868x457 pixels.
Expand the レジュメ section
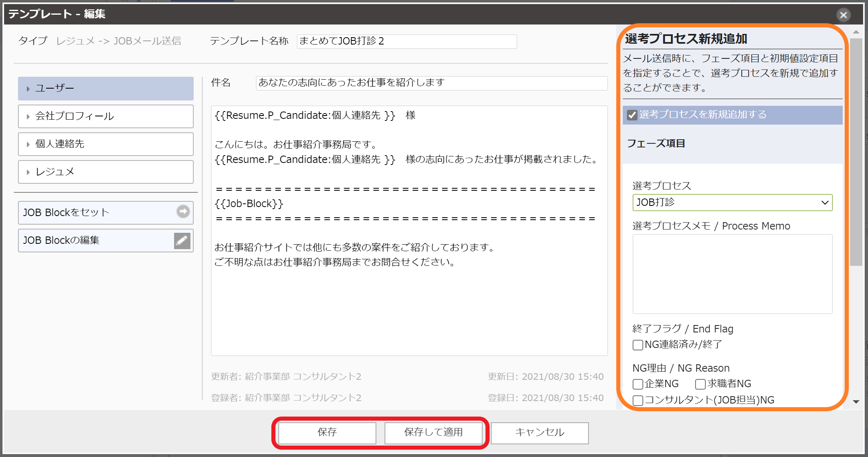[105, 172]
